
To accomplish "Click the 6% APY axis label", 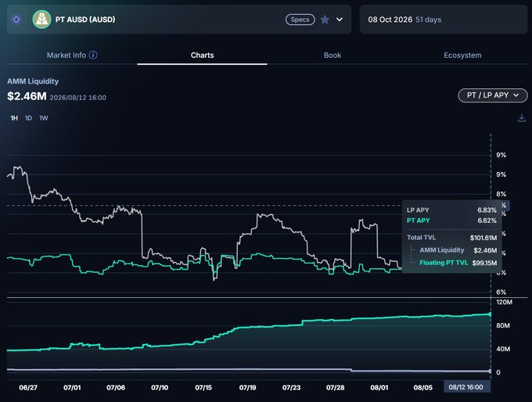I will coord(501,292).
